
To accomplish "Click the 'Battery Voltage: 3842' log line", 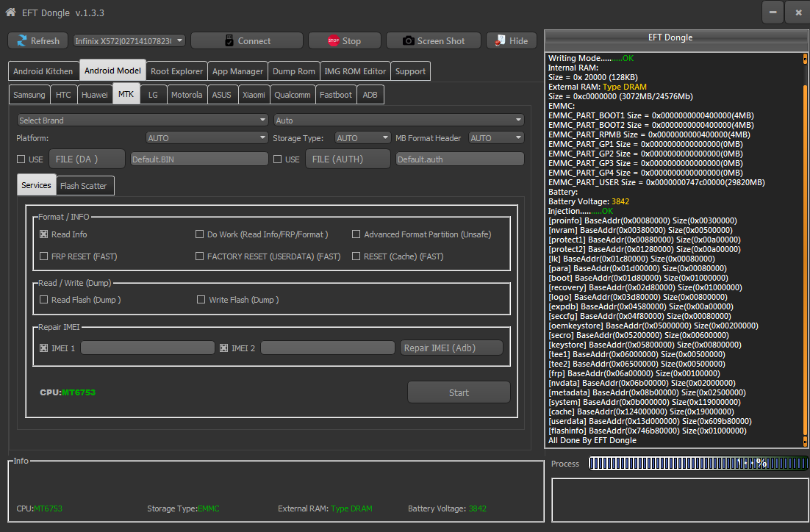I will coord(588,201).
